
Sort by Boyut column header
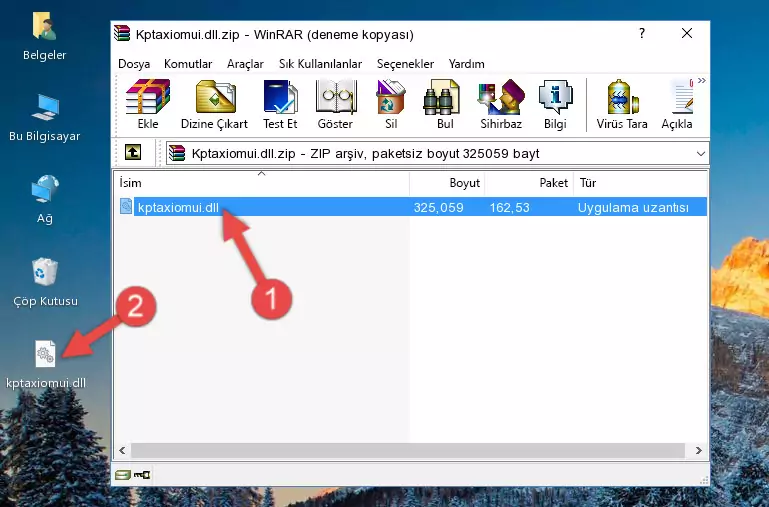(x=447, y=183)
